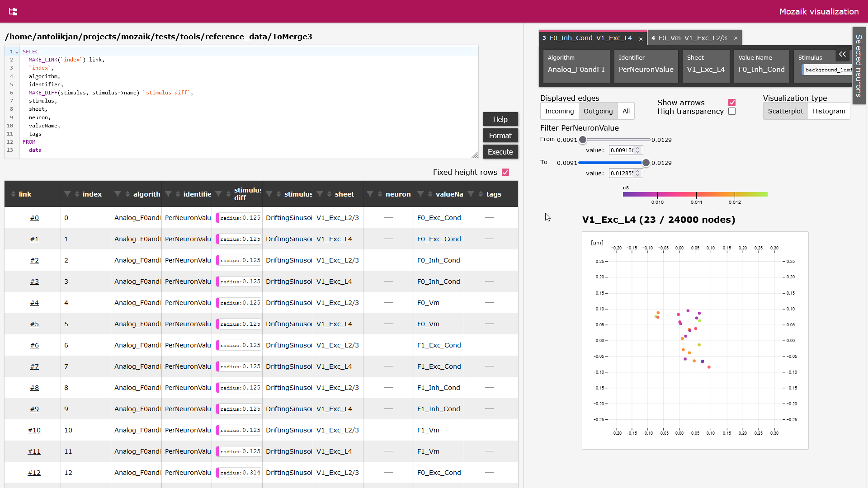Open link #0 in the table
Image resolution: width=868 pixels, height=488 pixels.
pyautogui.click(x=34, y=218)
